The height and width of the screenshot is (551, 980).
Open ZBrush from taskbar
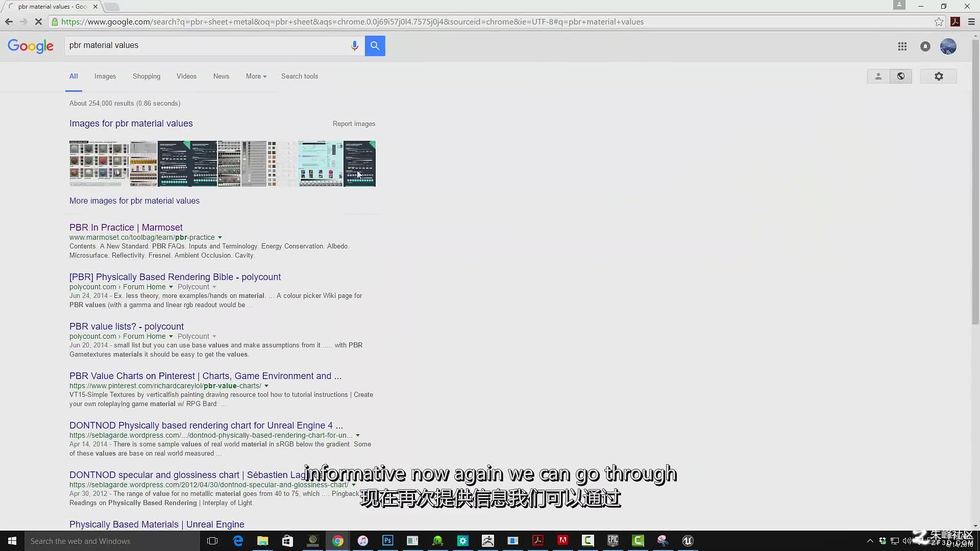[488, 541]
